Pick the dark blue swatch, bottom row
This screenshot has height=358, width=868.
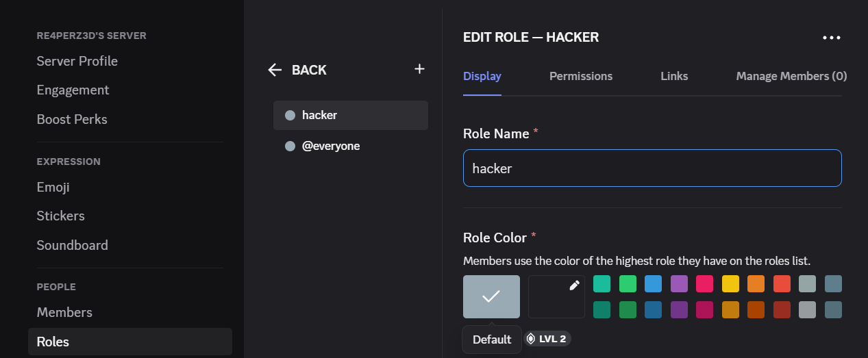pyautogui.click(x=653, y=309)
